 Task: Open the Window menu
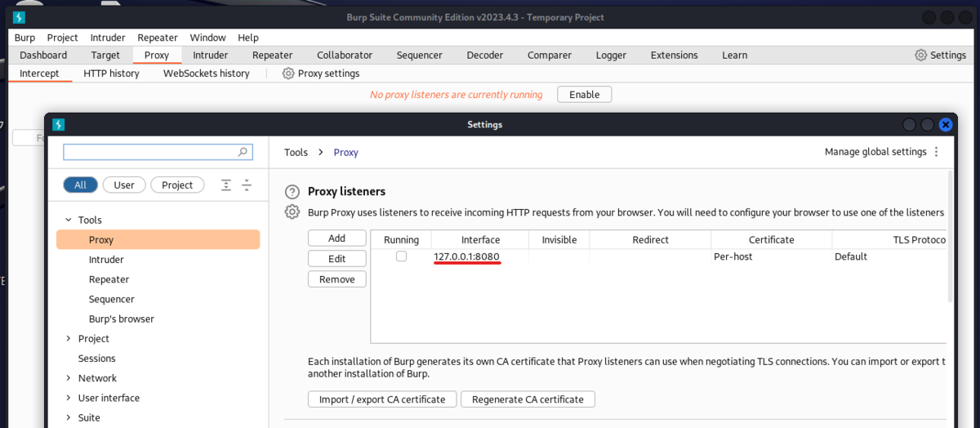pos(207,38)
